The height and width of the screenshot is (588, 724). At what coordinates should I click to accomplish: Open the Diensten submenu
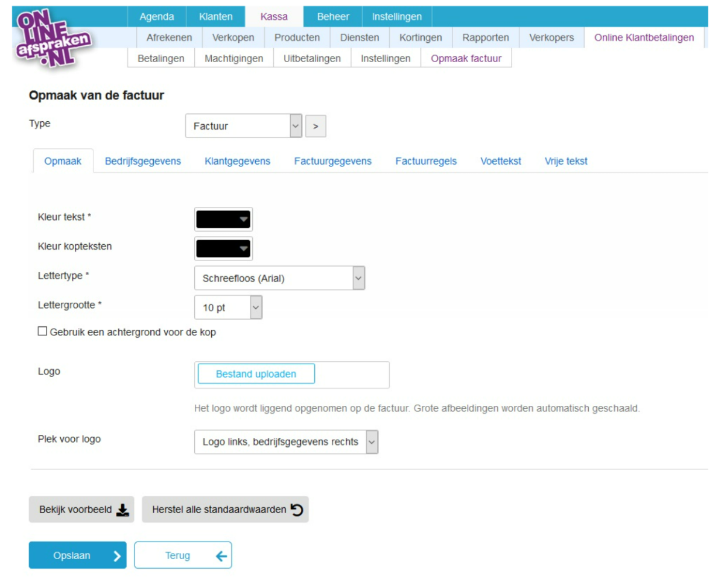(x=360, y=37)
